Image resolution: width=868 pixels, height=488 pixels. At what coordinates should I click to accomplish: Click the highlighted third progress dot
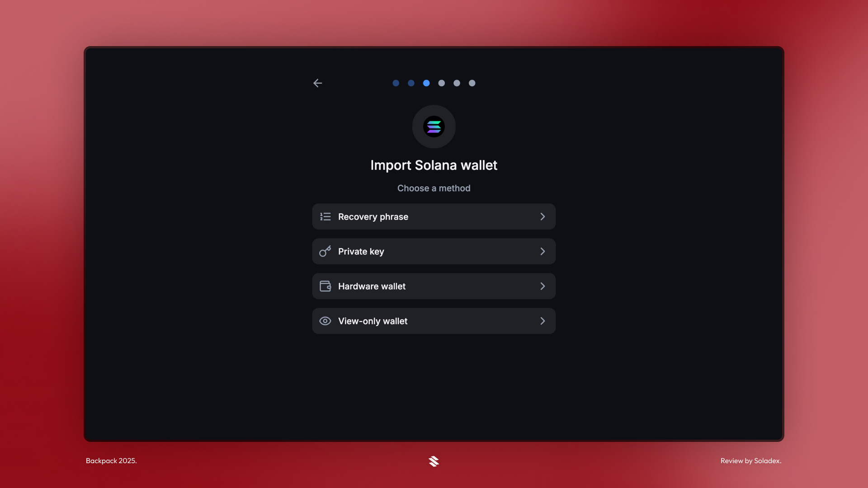click(426, 83)
